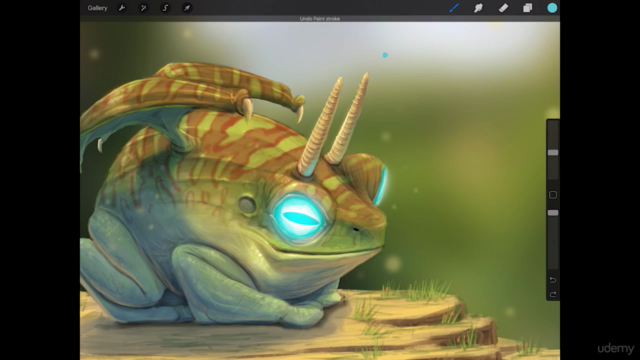Image resolution: width=640 pixels, height=360 pixels.
Task: Tap the square Modify button in sidebar
Action: tap(553, 195)
